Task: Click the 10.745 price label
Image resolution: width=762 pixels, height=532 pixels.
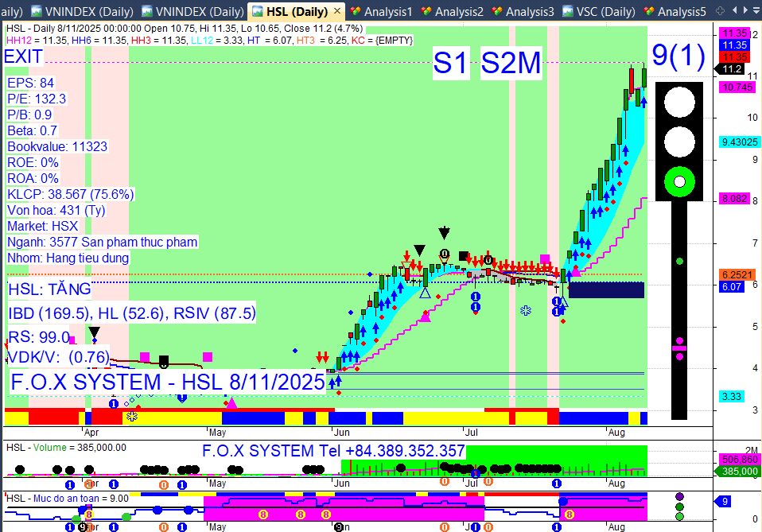Action: tap(737, 87)
